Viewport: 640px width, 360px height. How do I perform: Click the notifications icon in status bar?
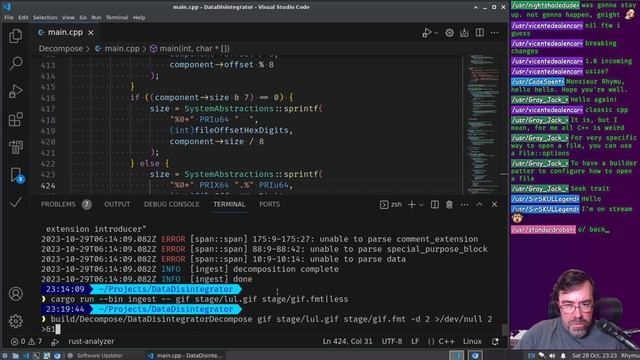pyautogui.click(x=495, y=341)
